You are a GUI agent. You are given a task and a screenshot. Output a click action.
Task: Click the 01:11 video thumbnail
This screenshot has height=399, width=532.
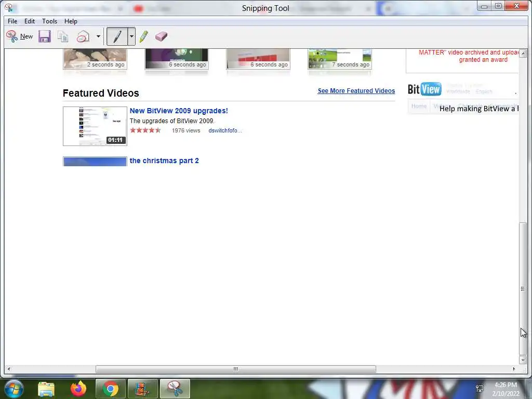point(95,126)
